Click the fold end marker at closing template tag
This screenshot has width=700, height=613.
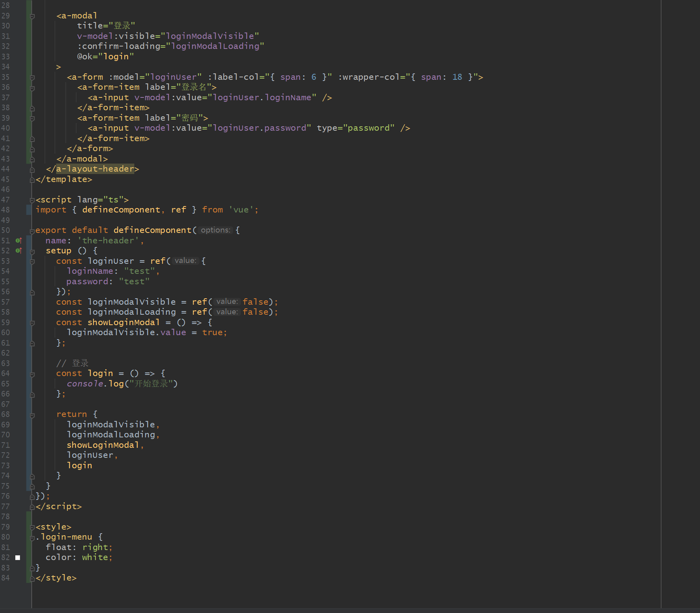32,180
